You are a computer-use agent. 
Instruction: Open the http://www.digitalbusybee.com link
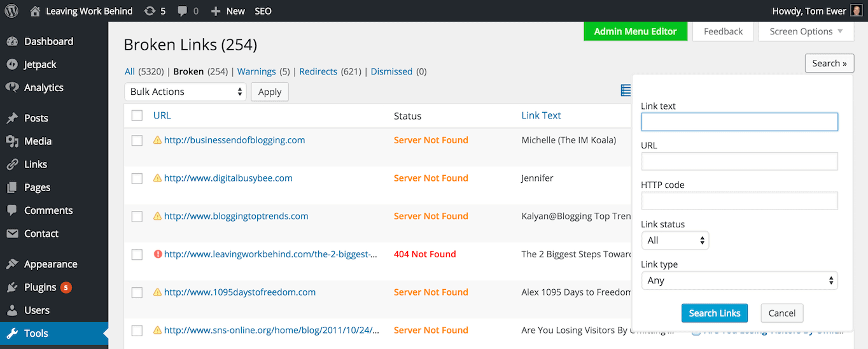coord(228,178)
